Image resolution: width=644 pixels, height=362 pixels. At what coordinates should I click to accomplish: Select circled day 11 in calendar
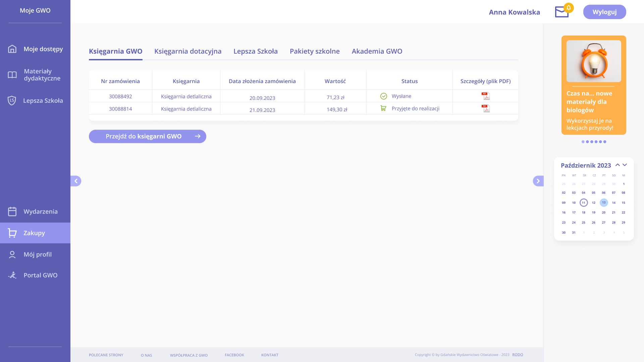(584, 202)
